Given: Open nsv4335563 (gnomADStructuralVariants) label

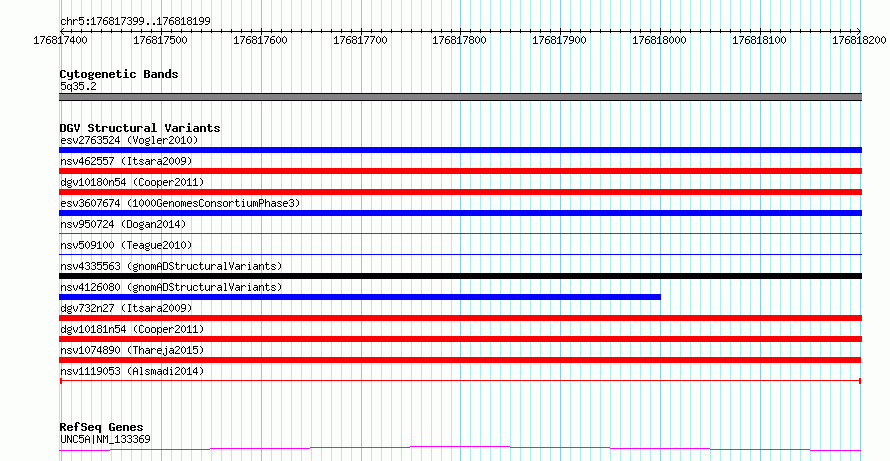Looking at the screenshot, I should [x=171, y=266].
